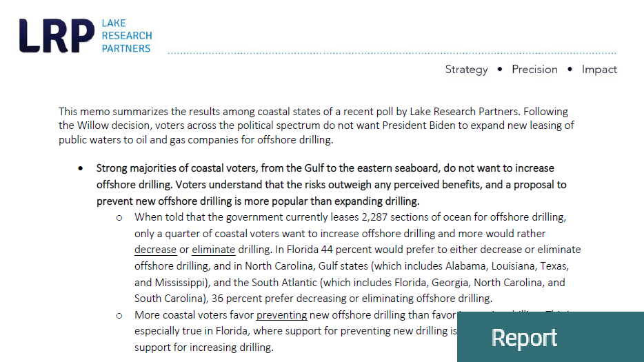Screen dimensions: 644x362
Task: Click the sentence support for increasing drilling
Action: (x=203, y=348)
